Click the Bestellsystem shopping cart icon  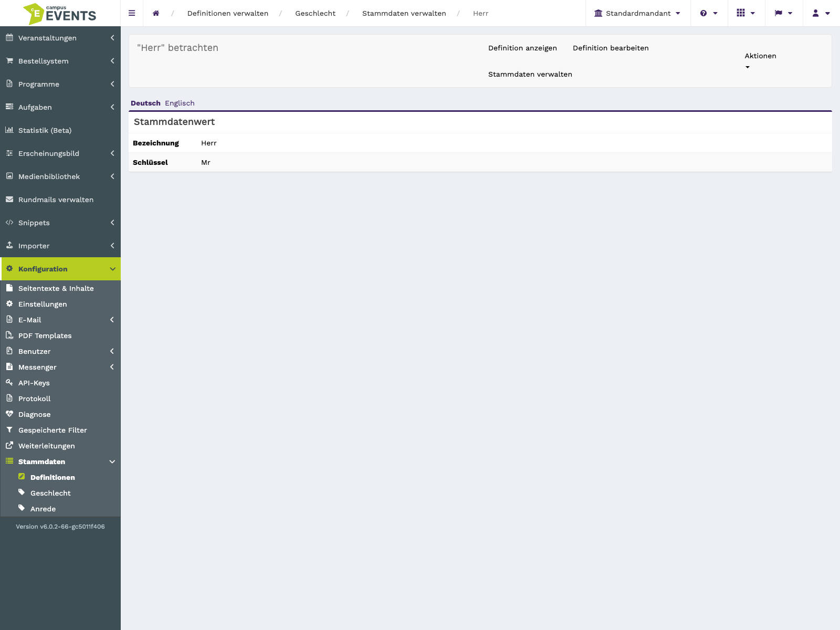(9, 60)
